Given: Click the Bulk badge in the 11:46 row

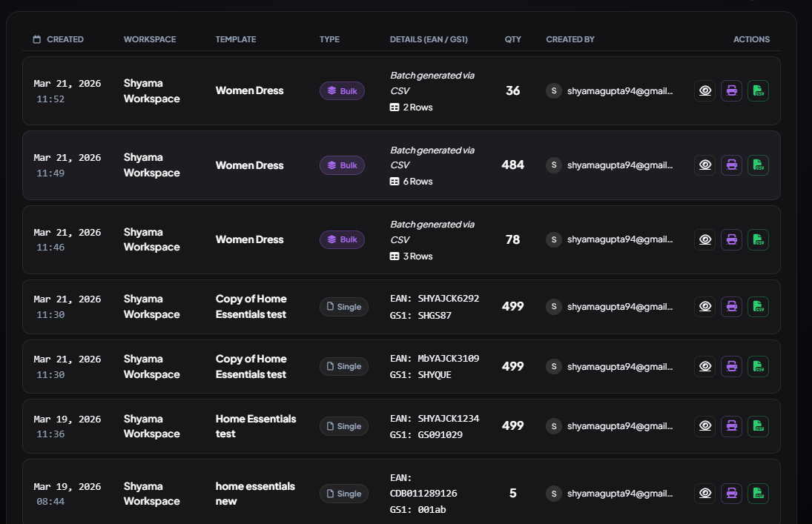Looking at the screenshot, I should tap(343, 239).
